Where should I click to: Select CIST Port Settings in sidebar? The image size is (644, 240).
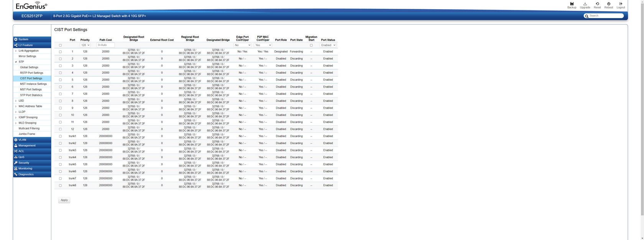pos(32,78)
